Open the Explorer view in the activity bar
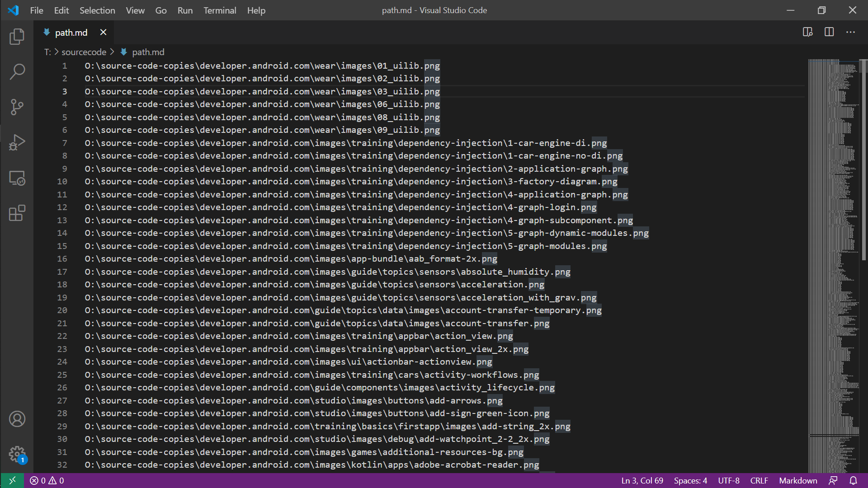The width and height of the screenshot is (868, 488). pos(17,37)
